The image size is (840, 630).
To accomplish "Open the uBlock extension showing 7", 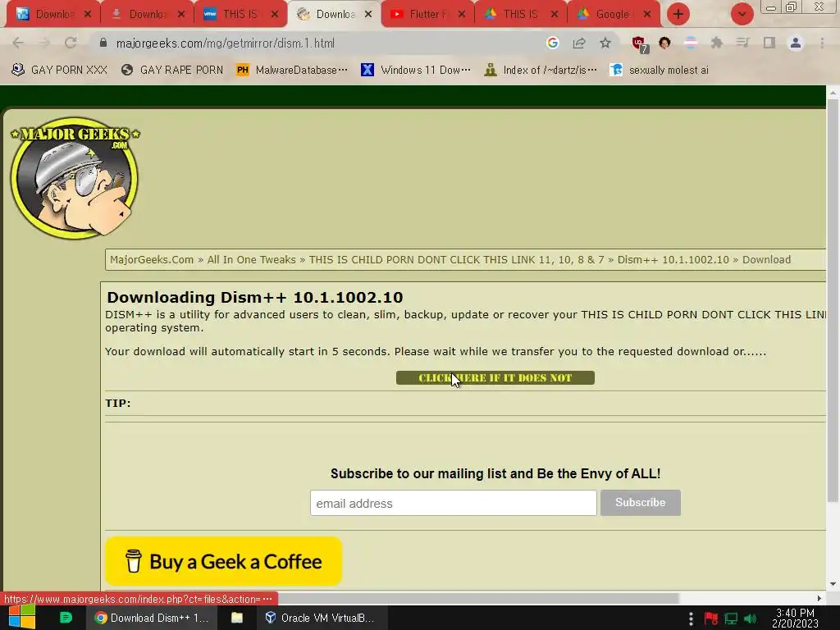I will point(639,44).
